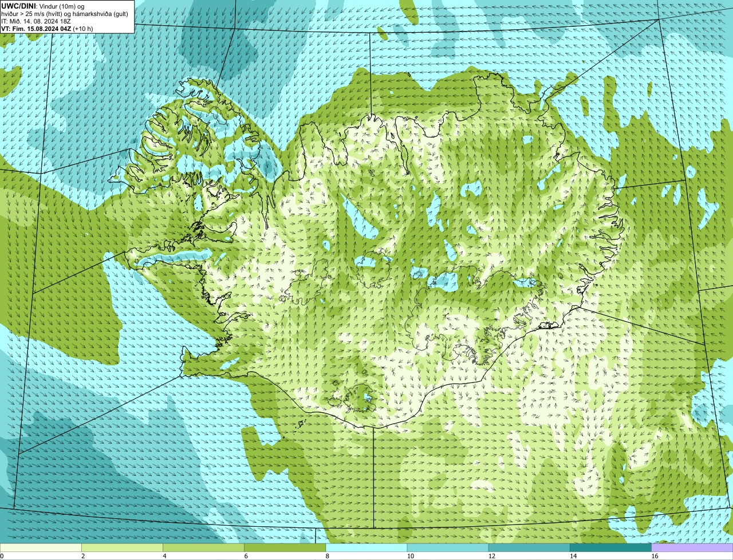Click the 'IT: Mið. 14. 08. 2024 18Z' line
This screenshot has height=560, width=733.
click(x=36, y=21)
